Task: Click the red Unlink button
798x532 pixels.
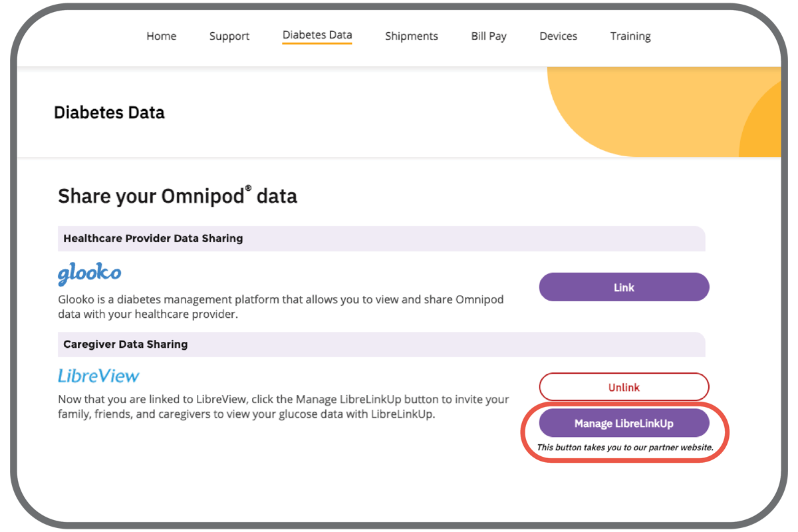Action: coord(624,387)
